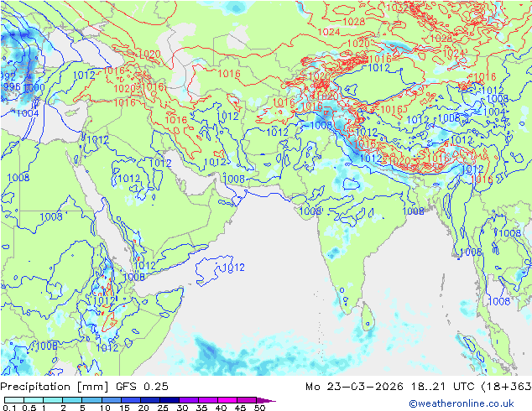Viewport: 532px width, 411px height.
Task: Select the 30–35 mm purple legend swatch
Action: [x=189, y=400]
